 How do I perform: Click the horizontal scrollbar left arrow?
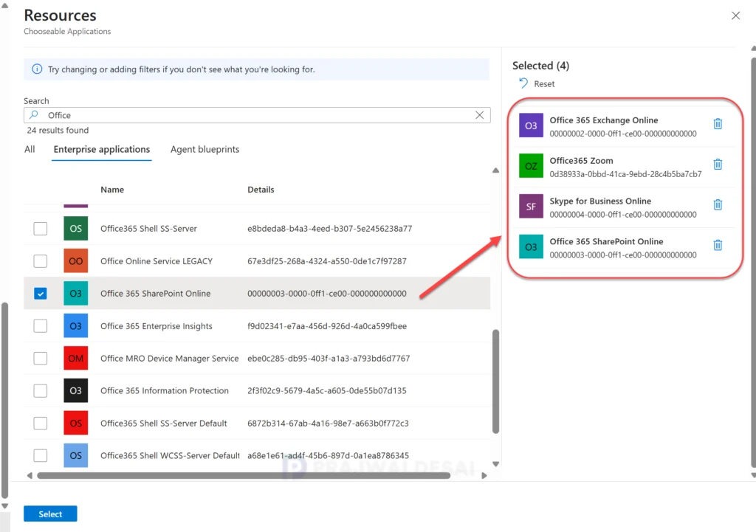[x=30, y=476]
